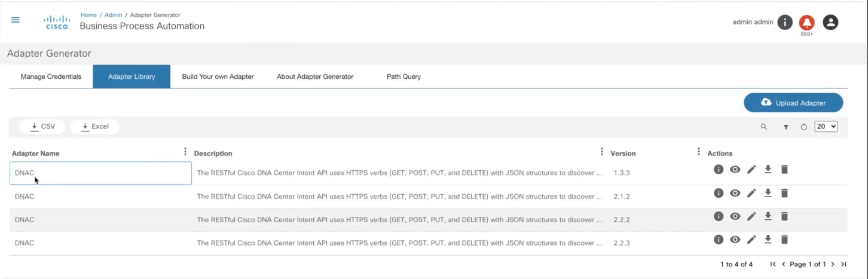Switch to the Manage Credentials tab

pyautogui.click(x=51, y=76)
